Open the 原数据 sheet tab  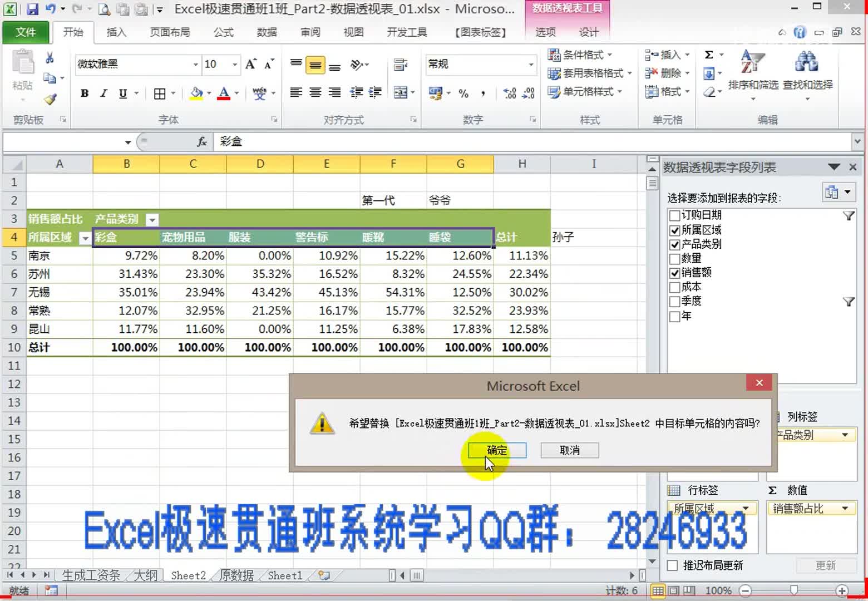(x=236, y=575)
